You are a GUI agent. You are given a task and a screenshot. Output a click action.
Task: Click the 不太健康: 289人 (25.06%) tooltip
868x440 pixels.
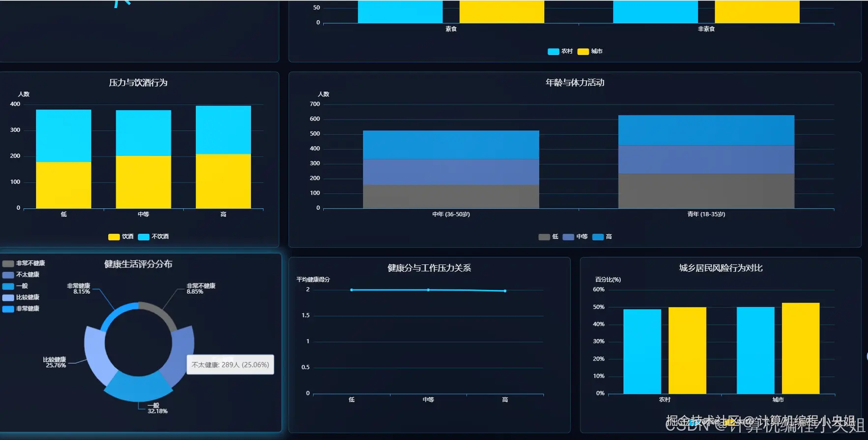coord(231,365)
